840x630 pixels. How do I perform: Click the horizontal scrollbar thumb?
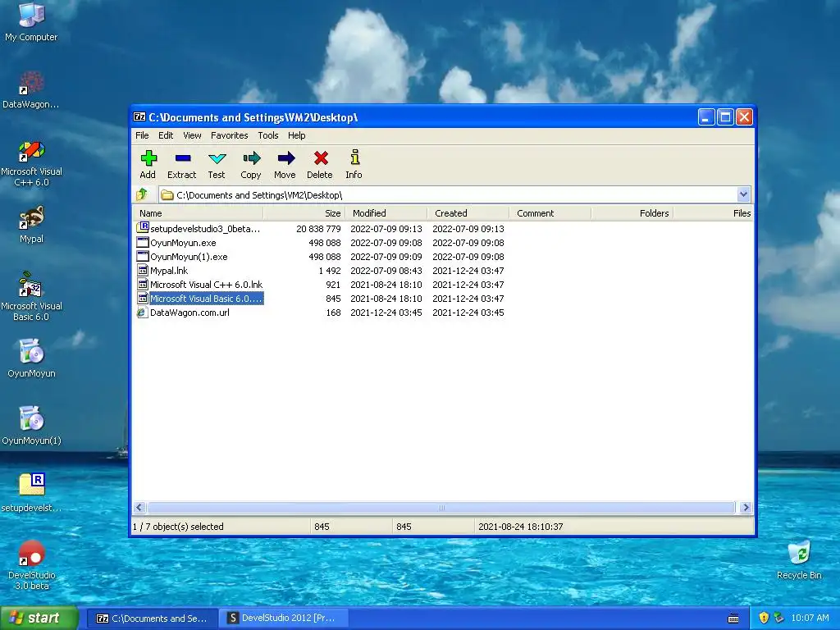(441, 507)
